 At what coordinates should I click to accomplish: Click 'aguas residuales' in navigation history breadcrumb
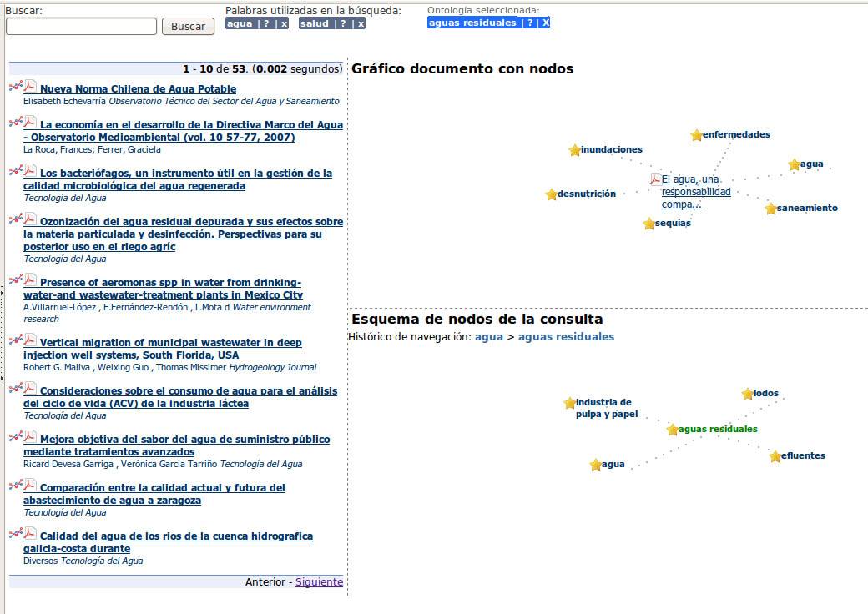(x=566, y=337)
